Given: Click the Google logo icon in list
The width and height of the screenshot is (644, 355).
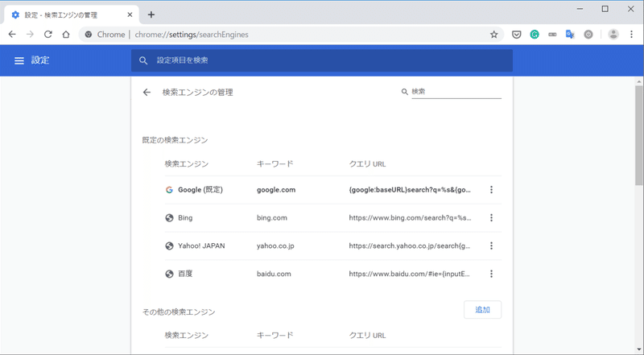Looking at the screenshot, I should click(x=169, y=190).
